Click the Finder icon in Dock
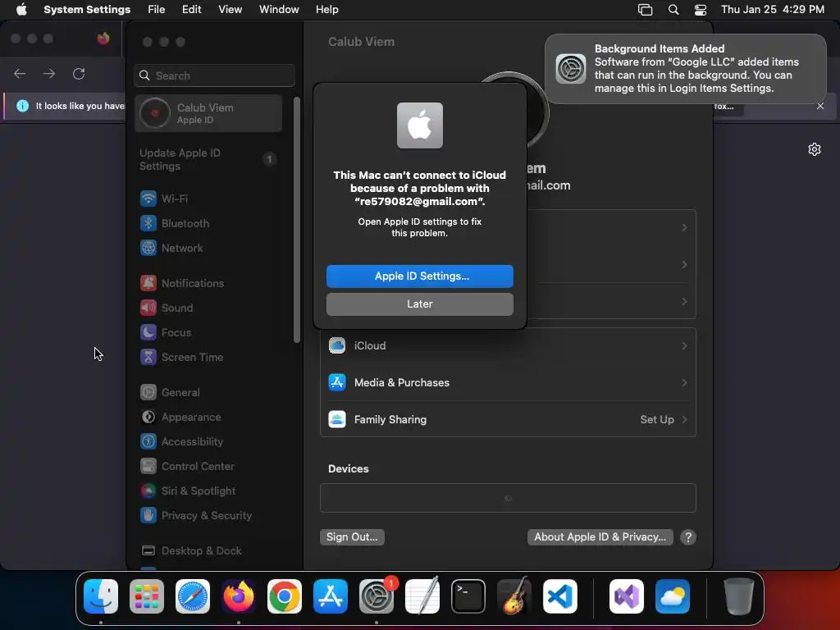This screenshot has height=630, width=840. [101, 596]
